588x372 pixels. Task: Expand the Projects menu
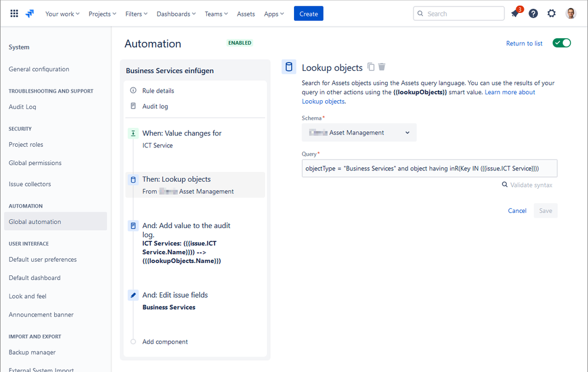103,14
